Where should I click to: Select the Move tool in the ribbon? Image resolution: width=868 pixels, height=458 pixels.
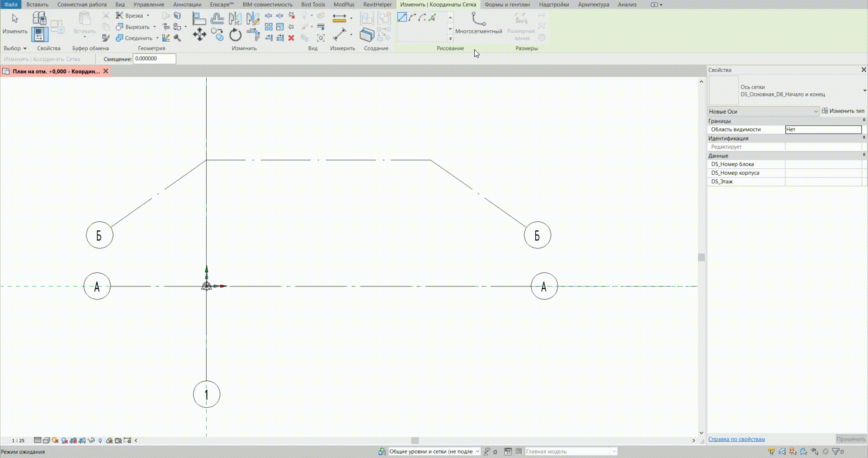[x=199, y=35]
